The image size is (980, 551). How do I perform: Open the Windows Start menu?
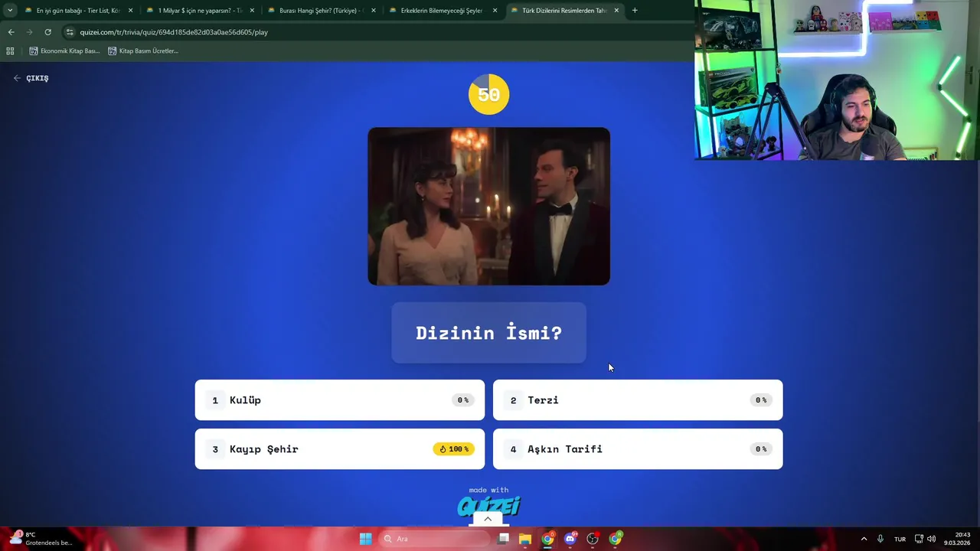pos(365,539)
